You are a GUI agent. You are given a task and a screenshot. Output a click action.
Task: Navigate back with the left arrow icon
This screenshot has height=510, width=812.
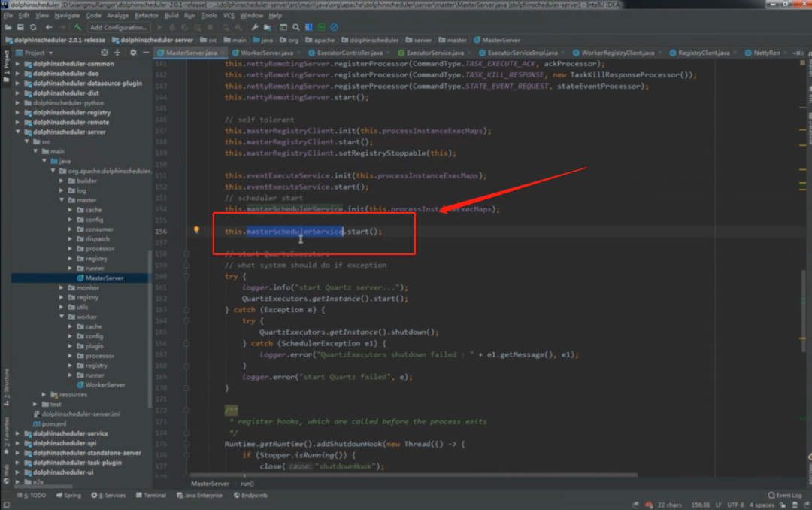click(49, 28)
